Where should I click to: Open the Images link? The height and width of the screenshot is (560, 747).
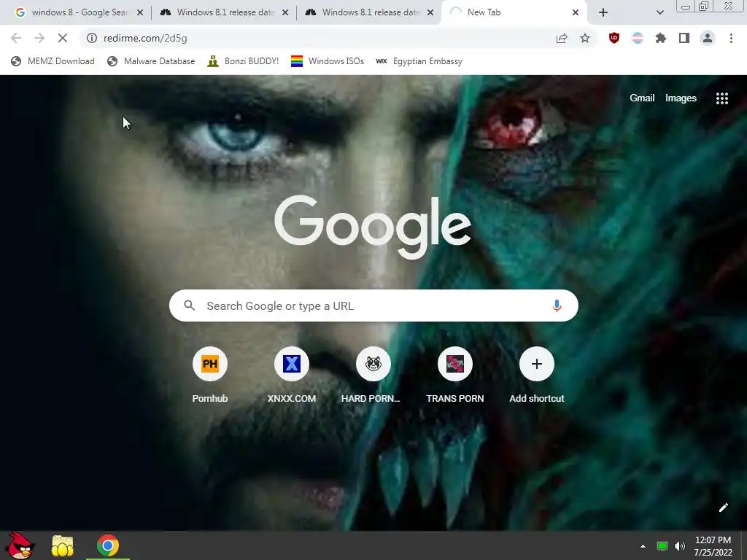coord(681,98)
